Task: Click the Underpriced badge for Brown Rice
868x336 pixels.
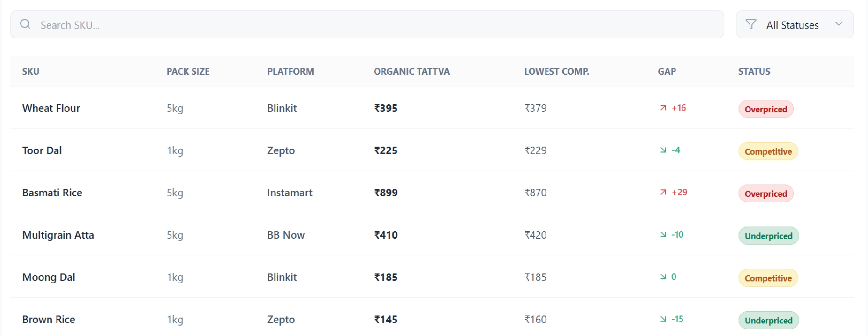Action: [x=768, y=320]
